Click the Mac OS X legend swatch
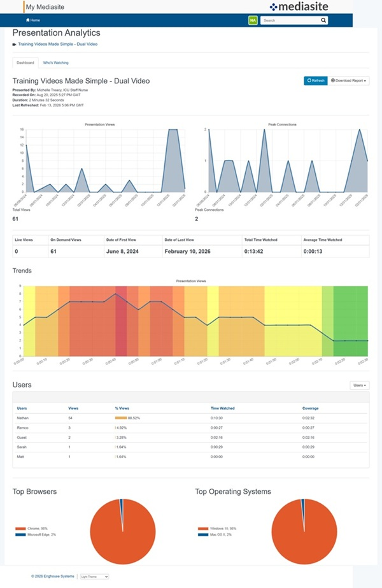This screenshot has width=382, height=588. tap(201, 533)
